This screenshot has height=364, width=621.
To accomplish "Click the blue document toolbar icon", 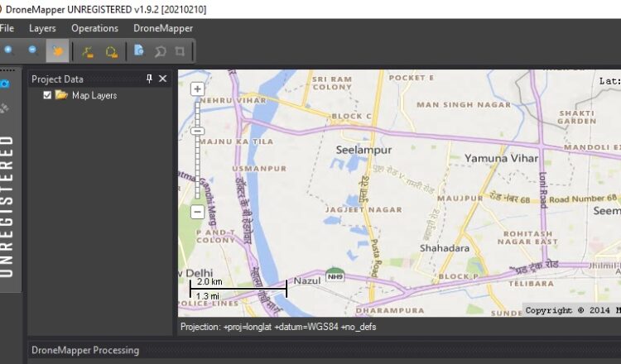I will tap(138, 50).
